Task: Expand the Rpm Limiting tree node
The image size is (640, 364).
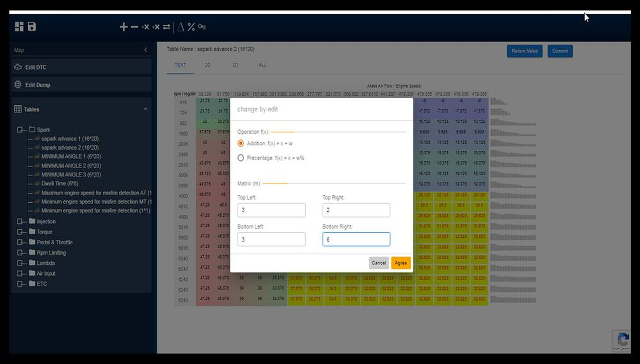Action: (x=20, y=253)
